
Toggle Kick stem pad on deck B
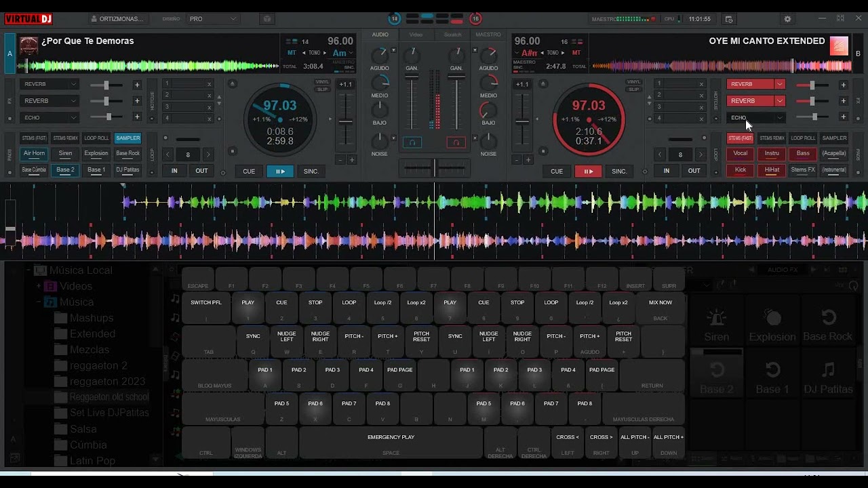741,170
